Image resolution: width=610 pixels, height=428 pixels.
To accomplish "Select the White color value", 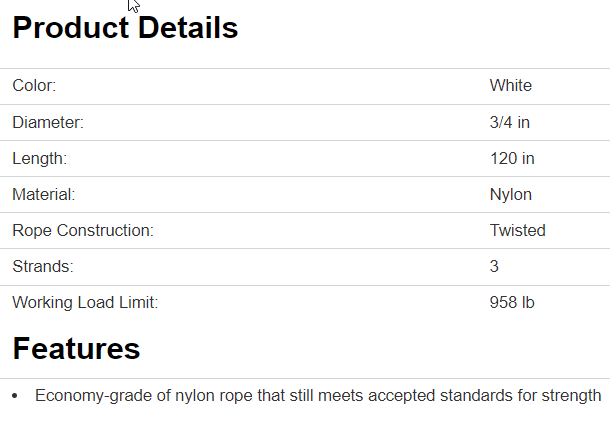I will coord(510,86).
